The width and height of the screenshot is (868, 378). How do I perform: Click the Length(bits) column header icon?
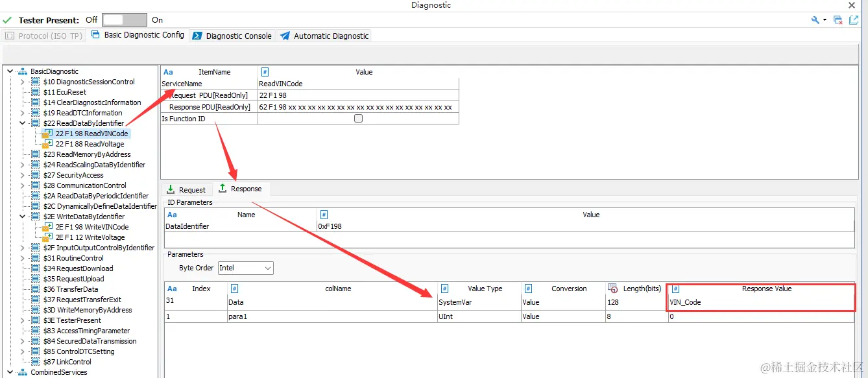tap(612, 289)
